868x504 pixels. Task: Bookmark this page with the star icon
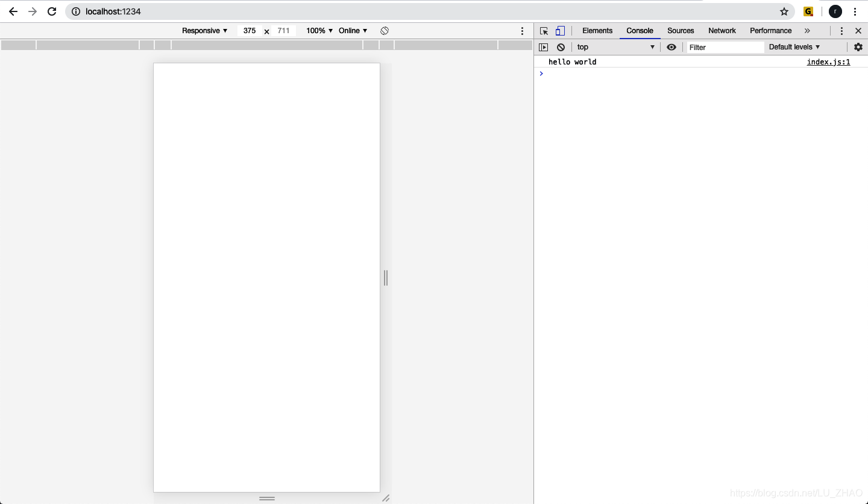pyautogui.click(x=784, y=11)
